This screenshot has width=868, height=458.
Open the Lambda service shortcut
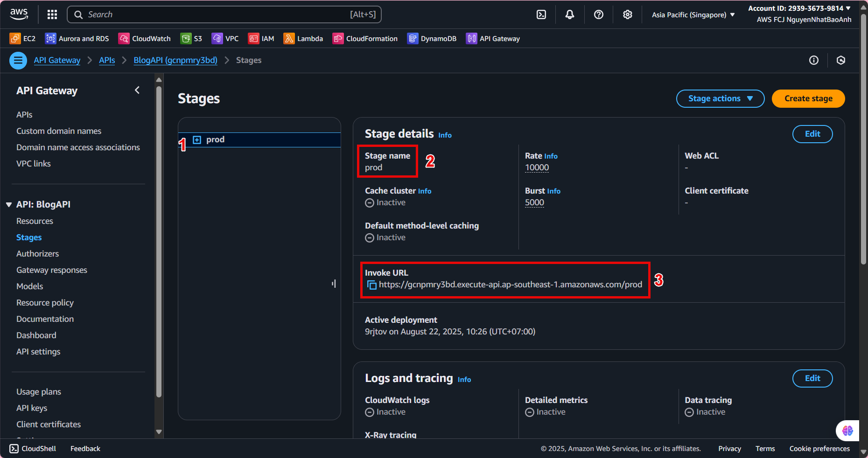tap(303, 39)
